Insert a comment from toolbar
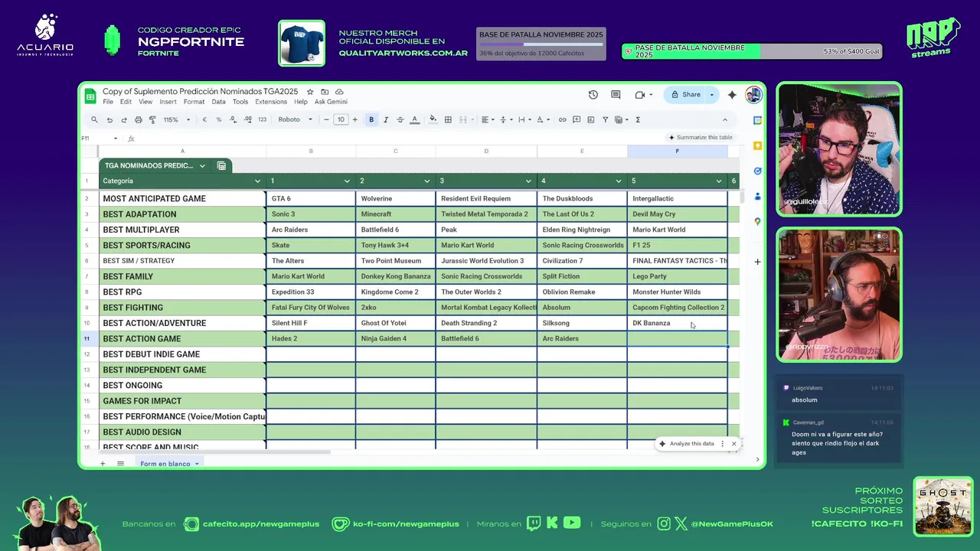 click(577, 119)
